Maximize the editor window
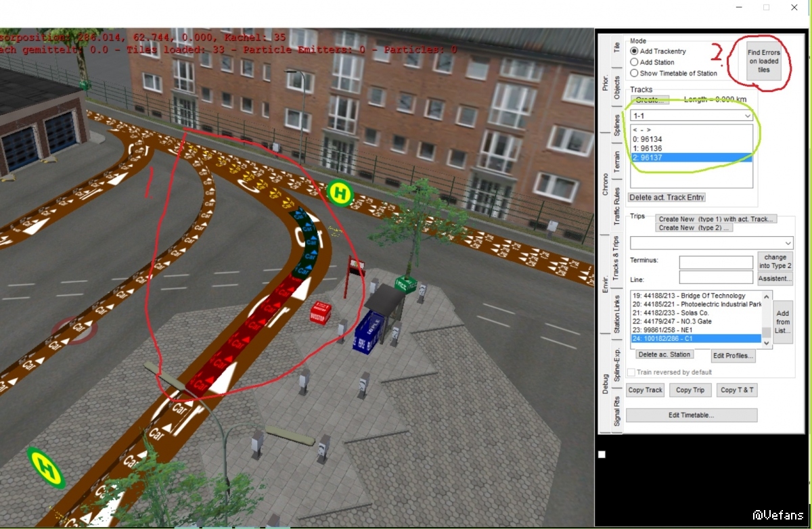 click(767, 7)
